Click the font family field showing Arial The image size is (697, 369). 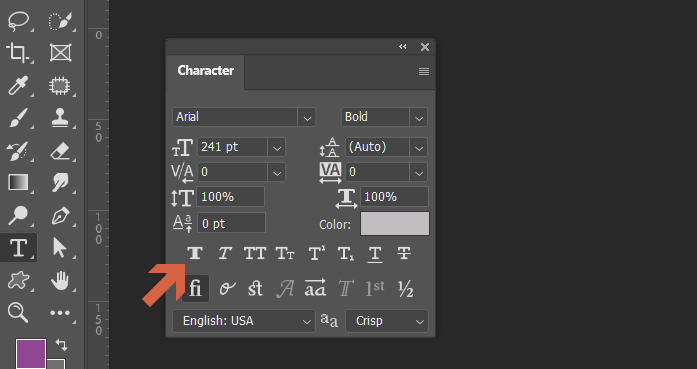click(235, 117)
